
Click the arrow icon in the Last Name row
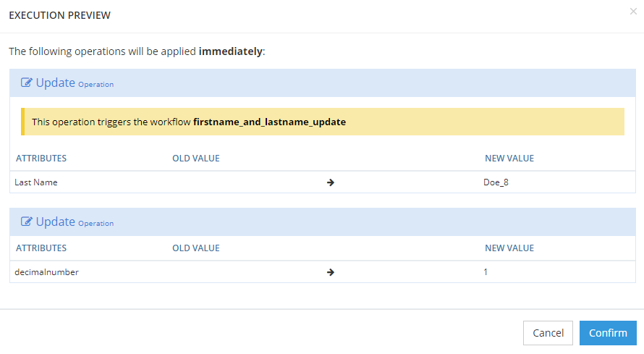(x=330, y=182)
